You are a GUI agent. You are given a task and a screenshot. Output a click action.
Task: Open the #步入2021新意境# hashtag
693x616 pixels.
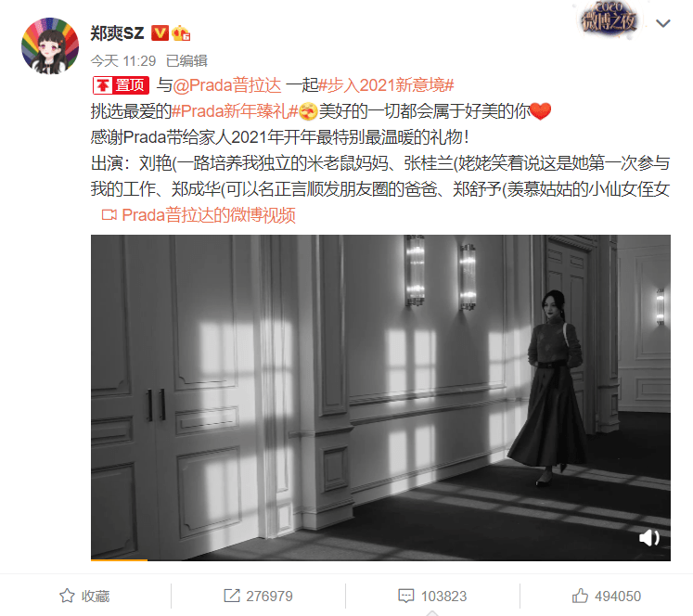pyautogui.click(x=386, y=85)
